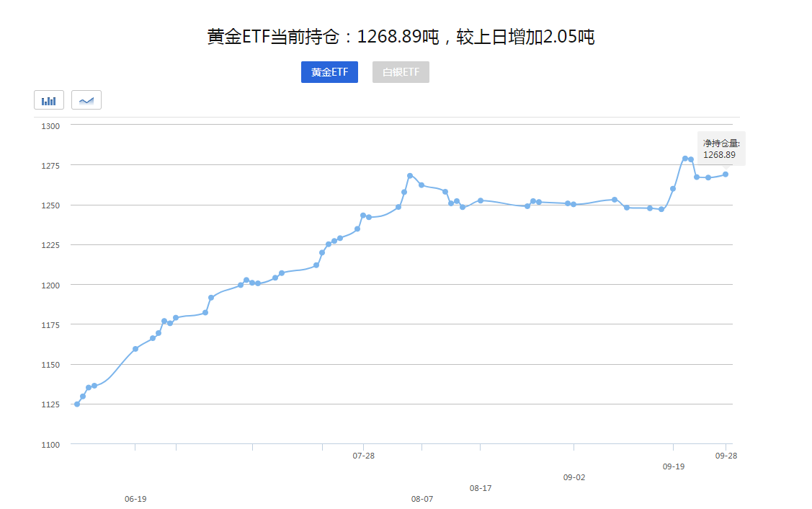Click the 1100 y-axis label

tap(50, 445)
